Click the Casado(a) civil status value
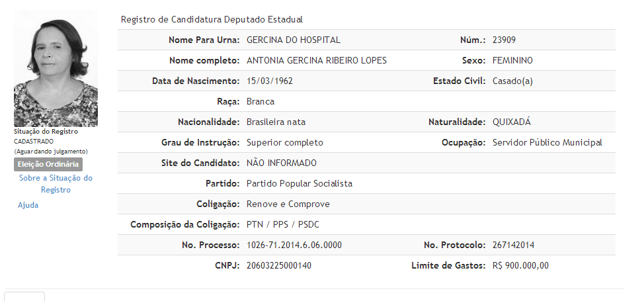644x301 pixels. 513,81
